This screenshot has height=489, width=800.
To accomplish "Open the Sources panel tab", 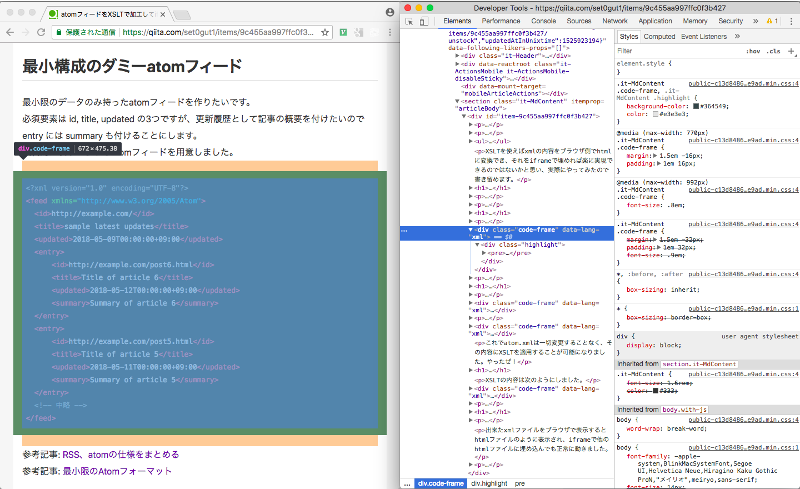I will [x=579, y=21].
